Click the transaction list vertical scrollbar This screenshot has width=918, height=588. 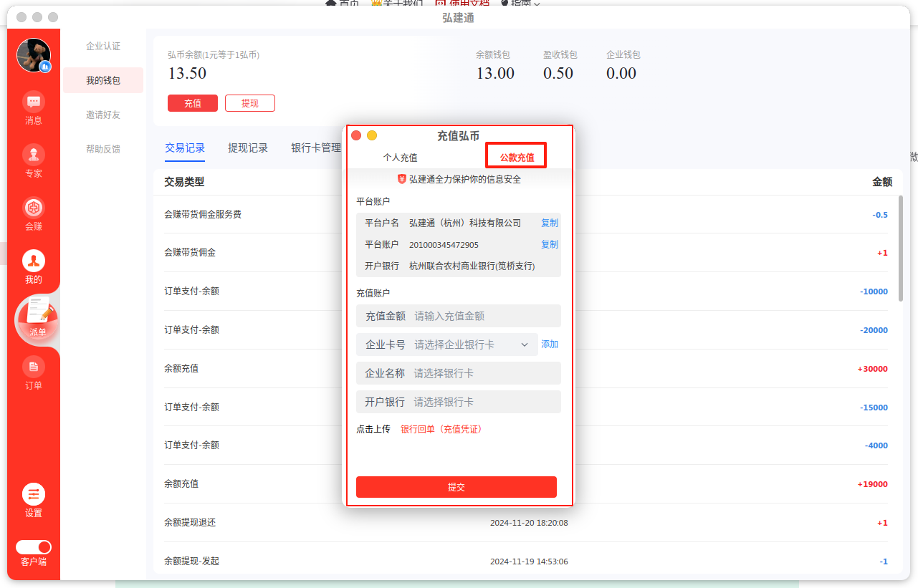pyautogui.click(x=901, y=249)
